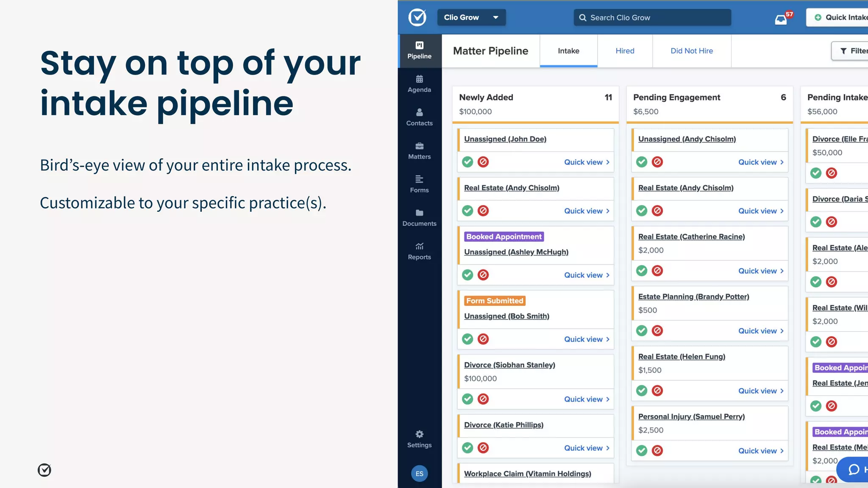Click the Form Submitted tag on Bob Smith card
The width and height of the screenshot is (868, 488).
point(495,301)
